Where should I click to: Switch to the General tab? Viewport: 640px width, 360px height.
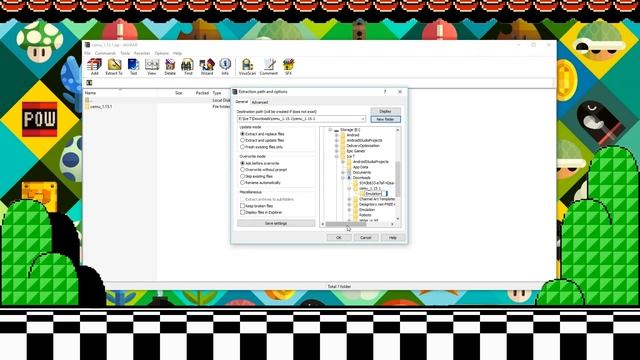pyautogui.click(x=242, y=102)
